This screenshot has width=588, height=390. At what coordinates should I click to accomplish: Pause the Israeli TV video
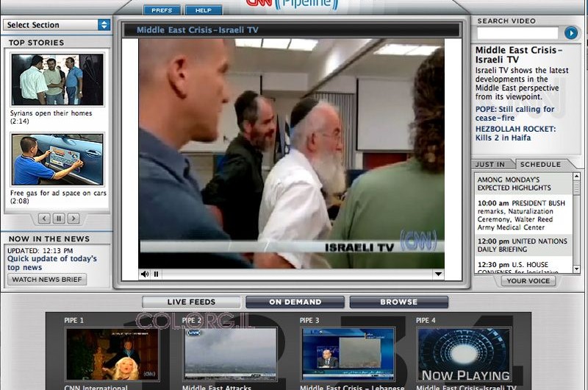(156, 274)
